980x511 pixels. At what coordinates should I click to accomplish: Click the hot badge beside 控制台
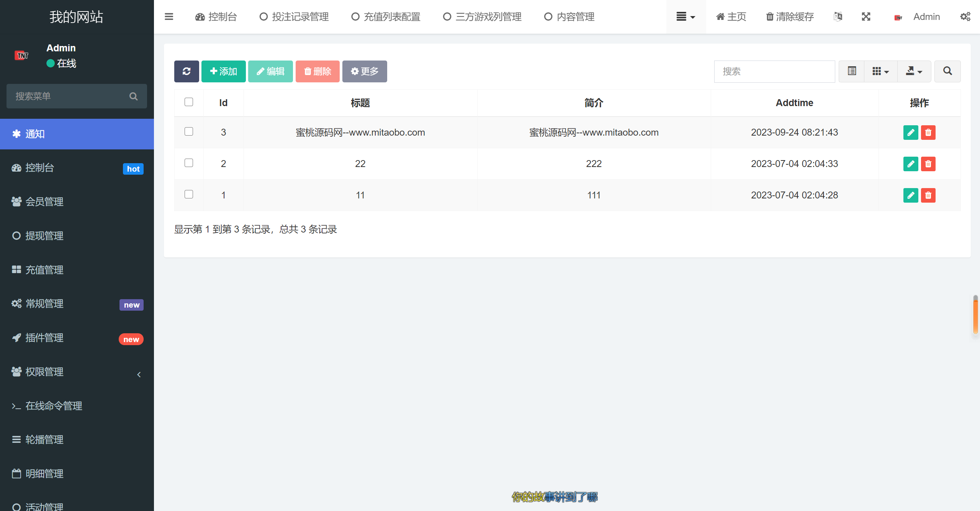click(133, 169)
